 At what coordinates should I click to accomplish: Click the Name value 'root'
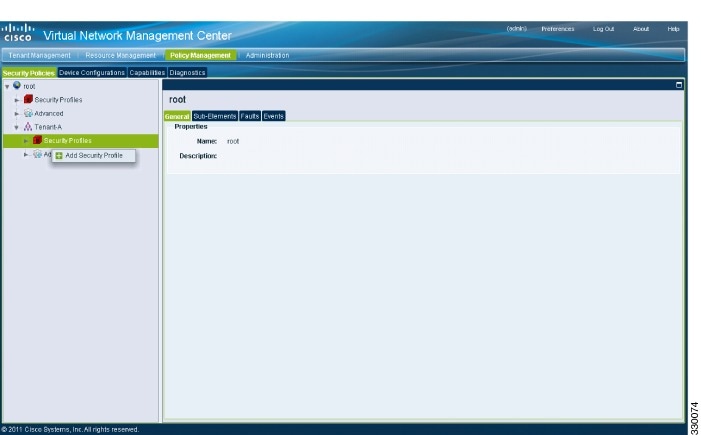pos(233,141)
